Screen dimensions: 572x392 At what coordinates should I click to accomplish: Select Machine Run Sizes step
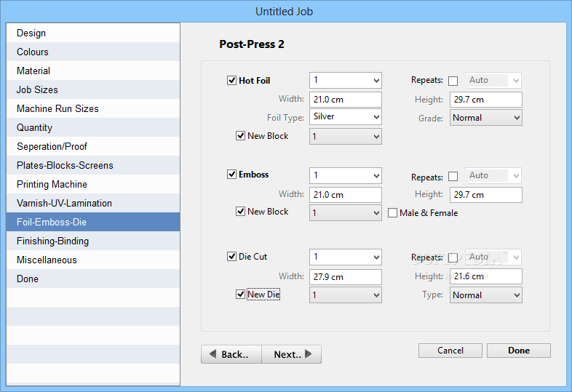[x=93, y=108]
